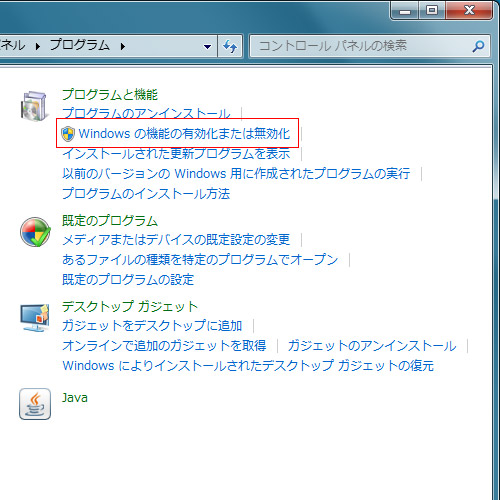The image size is (500, 500).
Task: Open オンラインで追加のガジェットを取得 link
Action: (x=164, y=346)
